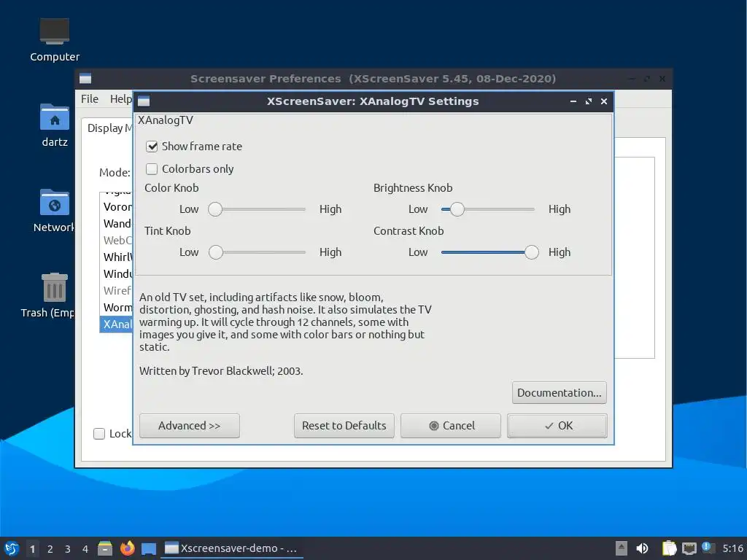
Task: Launch the file manager from taskbar
Action: [105, 548]
